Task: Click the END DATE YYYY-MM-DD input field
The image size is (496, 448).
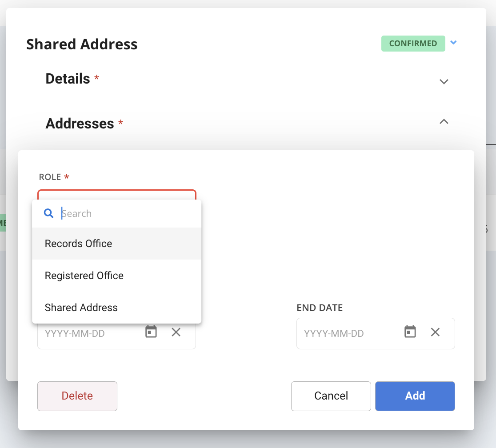Action: (x=342, y=333)
